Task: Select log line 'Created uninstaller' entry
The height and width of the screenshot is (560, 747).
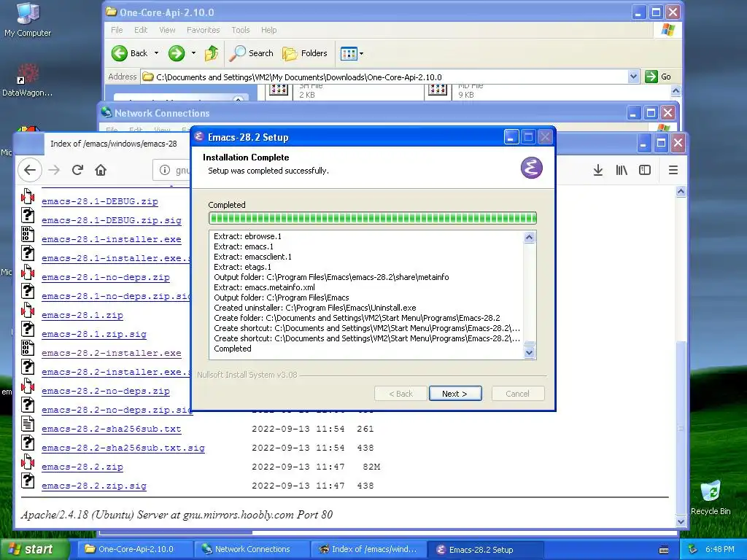Action: [x=315, y=308]
